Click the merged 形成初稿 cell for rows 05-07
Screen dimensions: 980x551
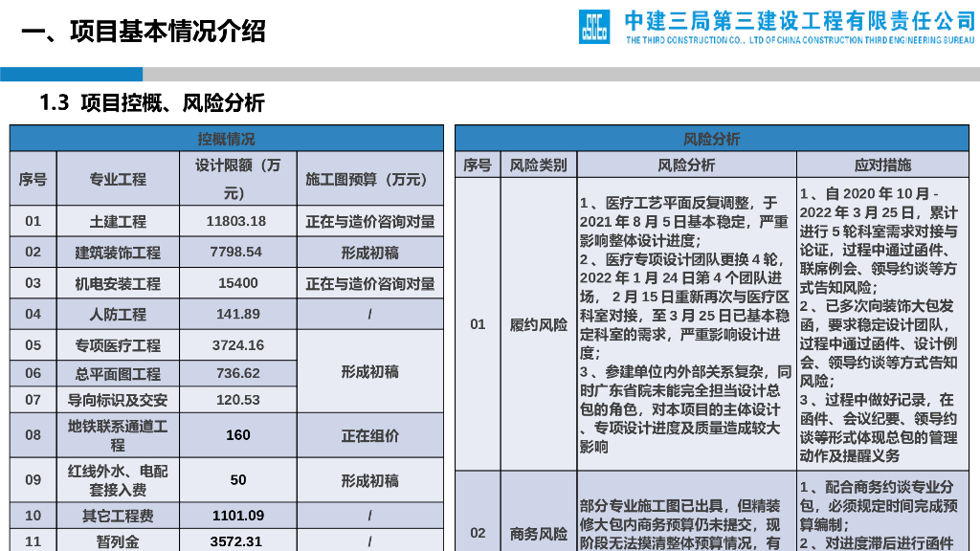pyautogui.click(x=370, y=372)
